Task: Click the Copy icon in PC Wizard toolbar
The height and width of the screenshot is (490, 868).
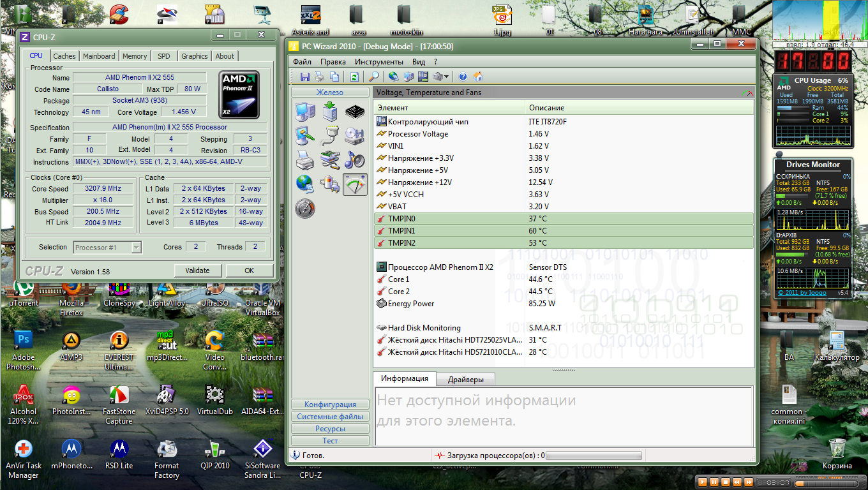Action: coord(335,77)
